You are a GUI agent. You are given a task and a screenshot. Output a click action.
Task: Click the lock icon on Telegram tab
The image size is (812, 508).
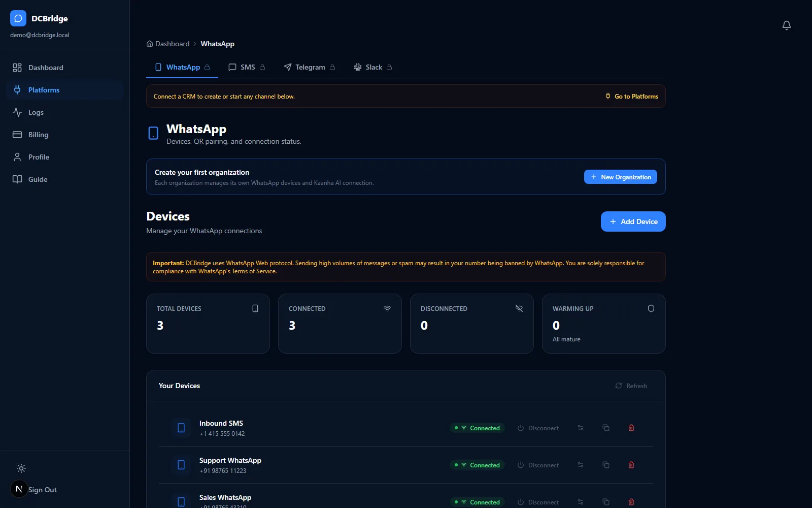[x=332, y=67]
